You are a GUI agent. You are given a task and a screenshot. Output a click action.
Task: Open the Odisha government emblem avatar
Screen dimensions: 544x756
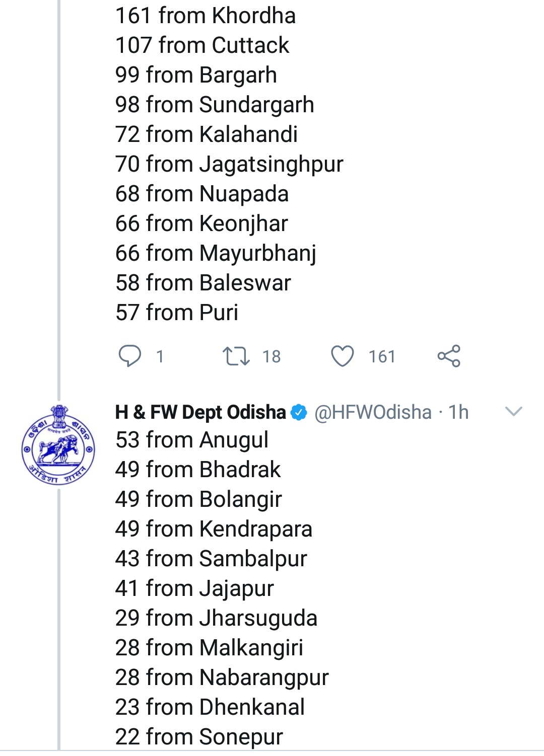tap(58, 445)
